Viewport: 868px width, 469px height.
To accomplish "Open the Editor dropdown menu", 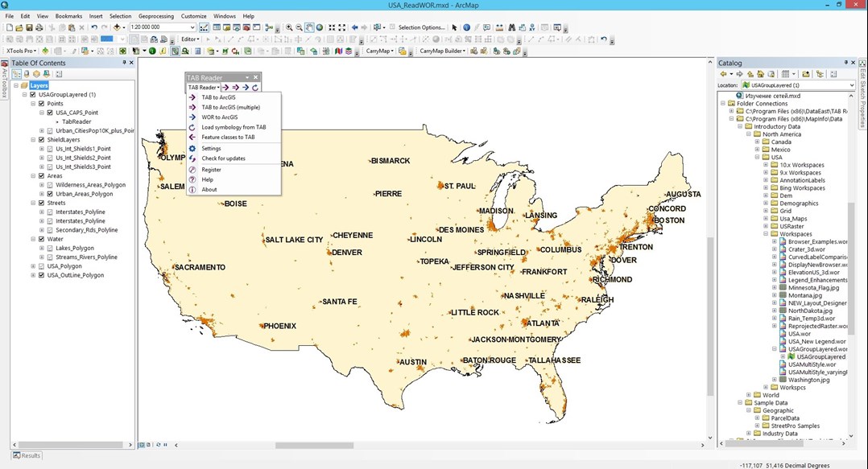I will [x=190, y=39].
